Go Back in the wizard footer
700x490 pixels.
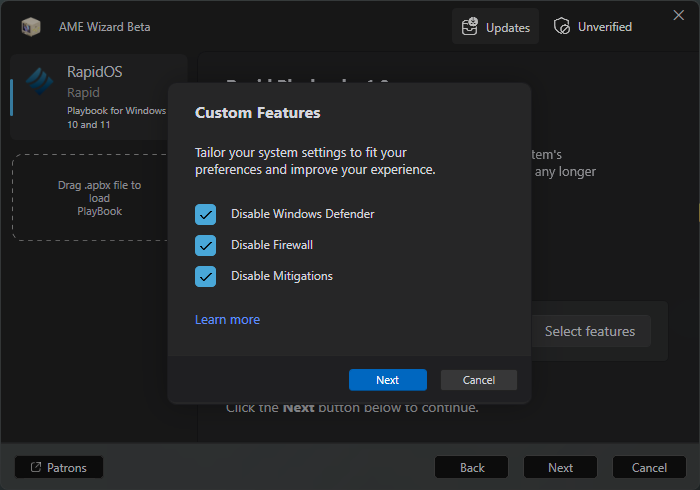tap(471, 467)
